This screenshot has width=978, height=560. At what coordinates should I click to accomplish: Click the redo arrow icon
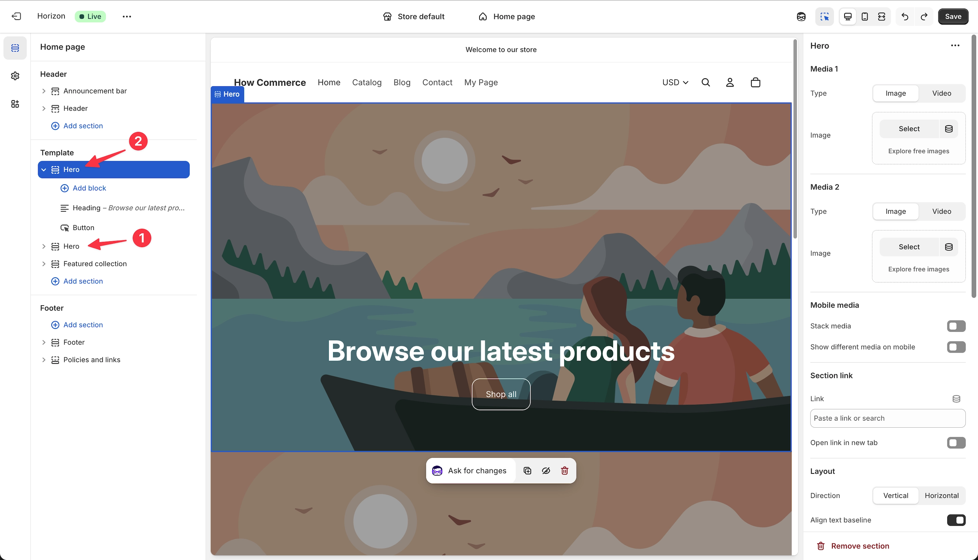point(924,17)
